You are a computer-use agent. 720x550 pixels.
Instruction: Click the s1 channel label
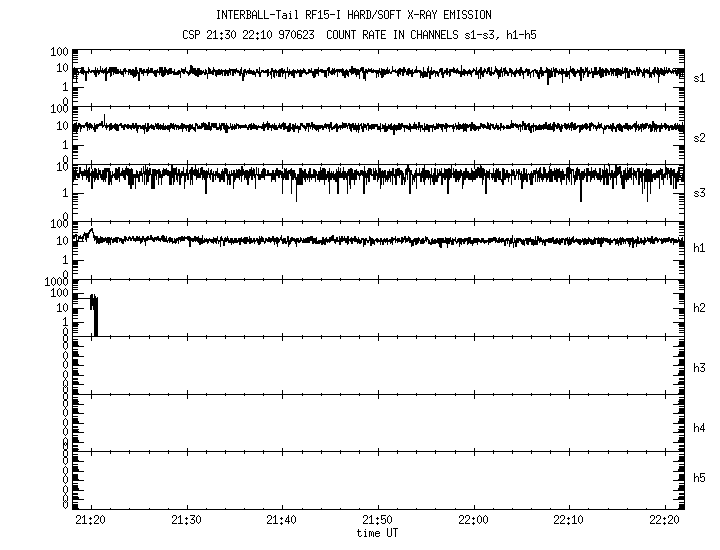(700, 77)
